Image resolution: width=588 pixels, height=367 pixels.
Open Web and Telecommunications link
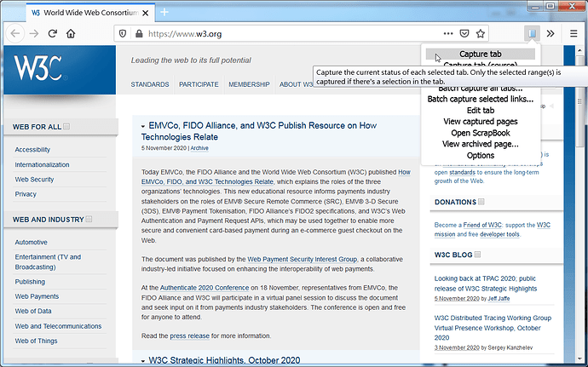[x=58, y=326]
